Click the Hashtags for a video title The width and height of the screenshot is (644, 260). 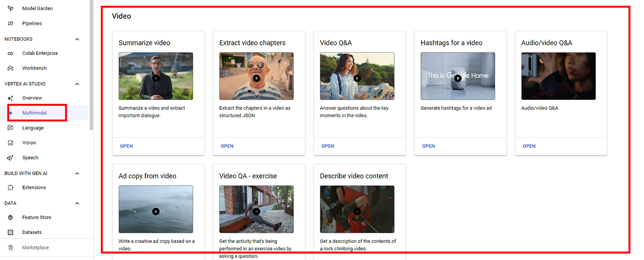point(451,43)
